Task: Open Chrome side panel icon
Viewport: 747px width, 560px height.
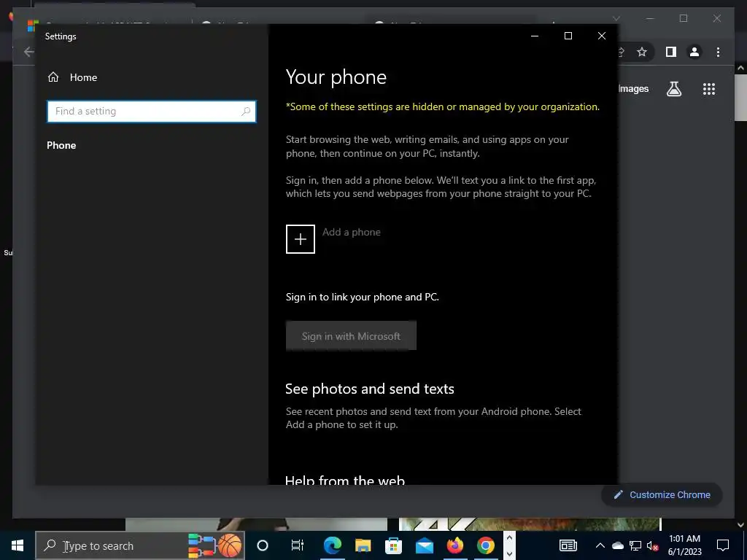Action: pyautogui.click(x=671, y=52)
